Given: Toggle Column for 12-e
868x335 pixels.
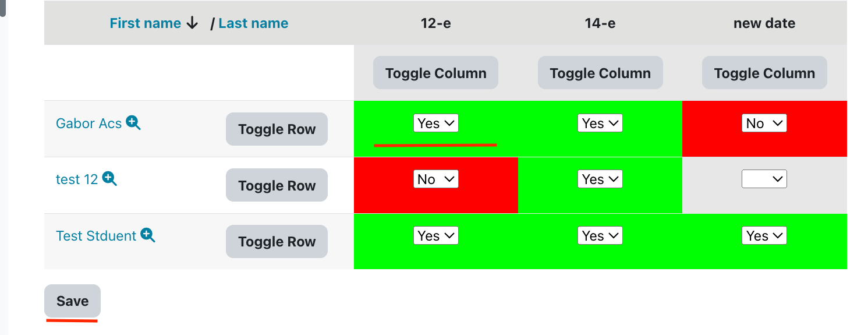Looking at the screenshot, I should (x=435, y=73).
